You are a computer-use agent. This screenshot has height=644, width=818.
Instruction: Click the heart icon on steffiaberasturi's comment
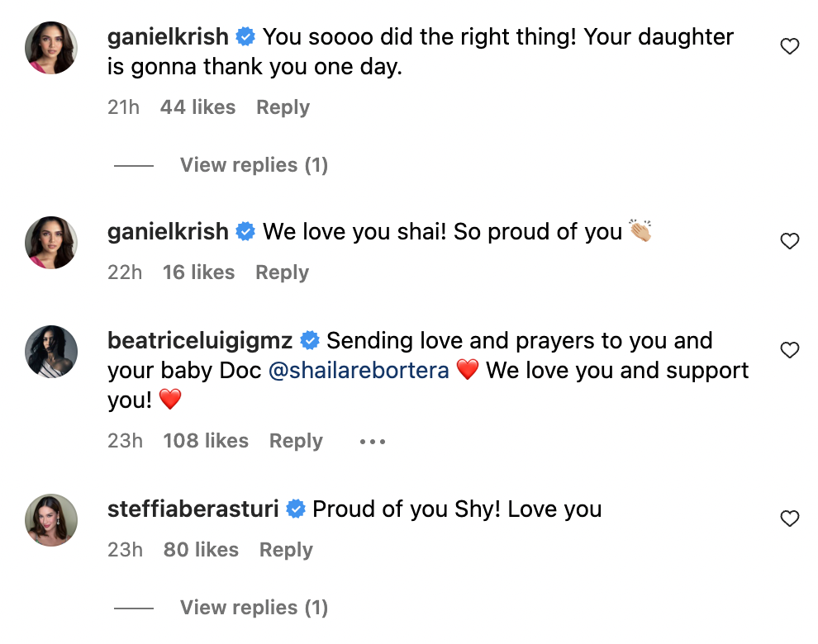tap(790, 519)
